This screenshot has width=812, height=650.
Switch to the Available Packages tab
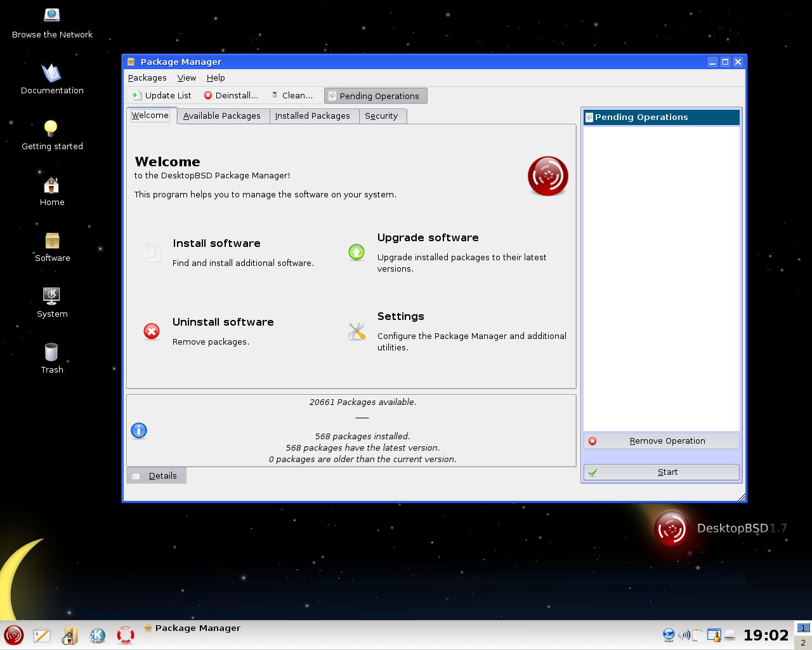pos(223,116)
